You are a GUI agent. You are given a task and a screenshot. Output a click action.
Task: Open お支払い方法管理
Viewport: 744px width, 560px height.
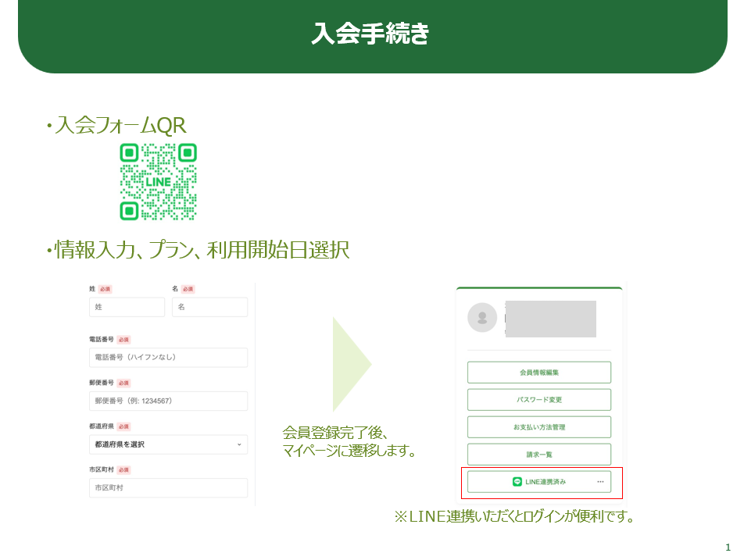click(538, 426)
